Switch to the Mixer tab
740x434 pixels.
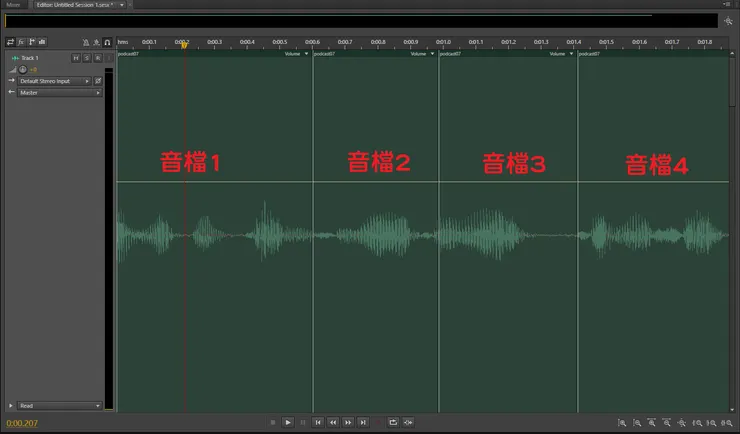13,5
